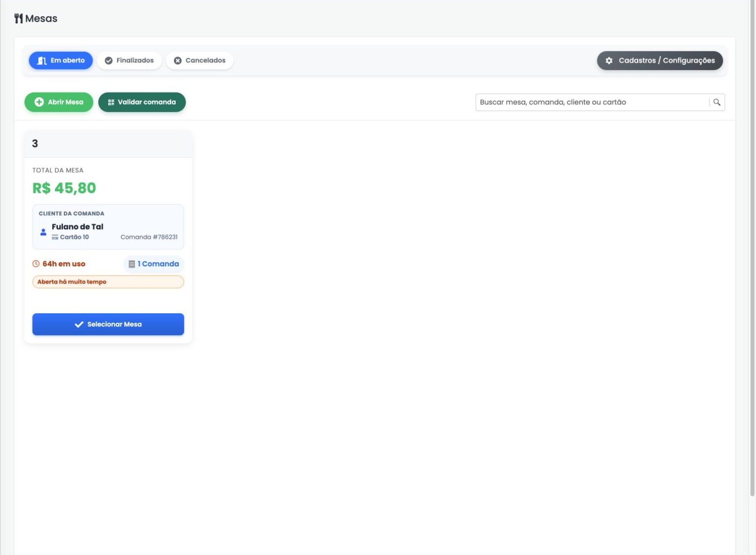756x555 pixels.
Task: Click the CLIENTE DA COMANDA heading
Action: click(71, 214)
